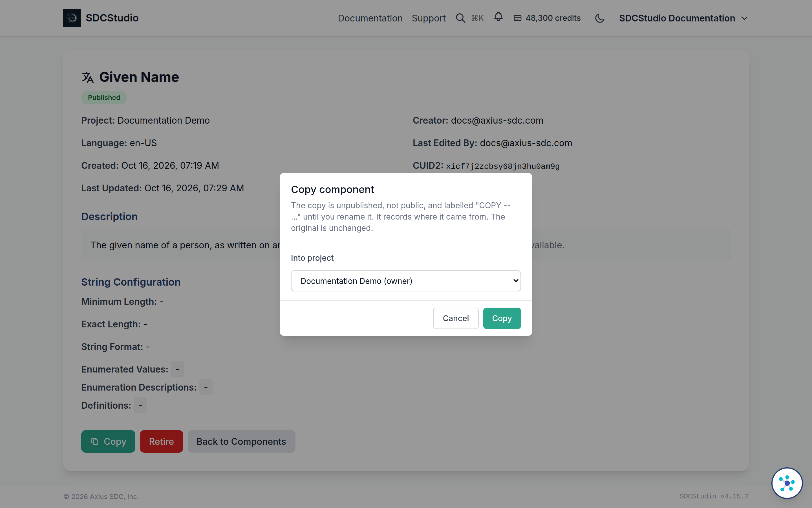Open the notifications bell
This screenshot has height=508, width=812.
498,17
